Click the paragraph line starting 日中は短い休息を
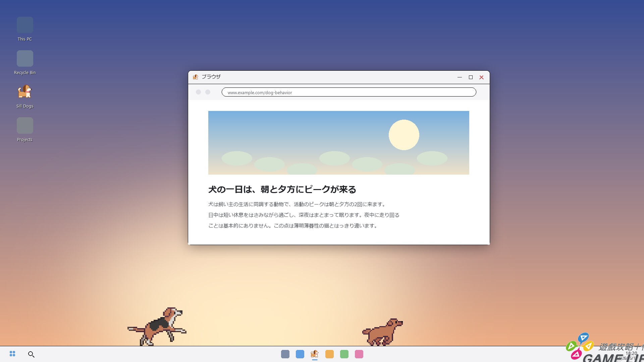Viewport: 644px width, 362px height. point(304,215)
